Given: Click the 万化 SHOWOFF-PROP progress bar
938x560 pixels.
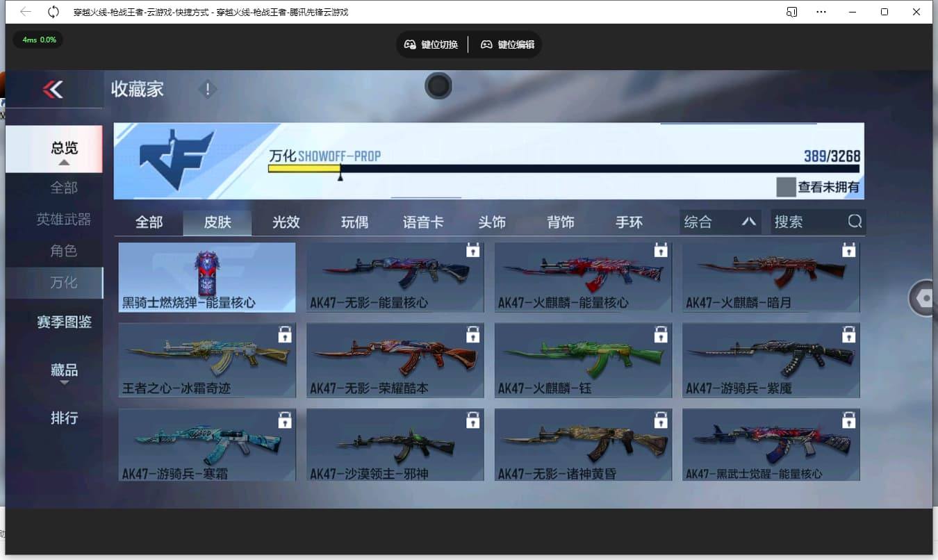Looking at the screenshot, I should 486,167.
